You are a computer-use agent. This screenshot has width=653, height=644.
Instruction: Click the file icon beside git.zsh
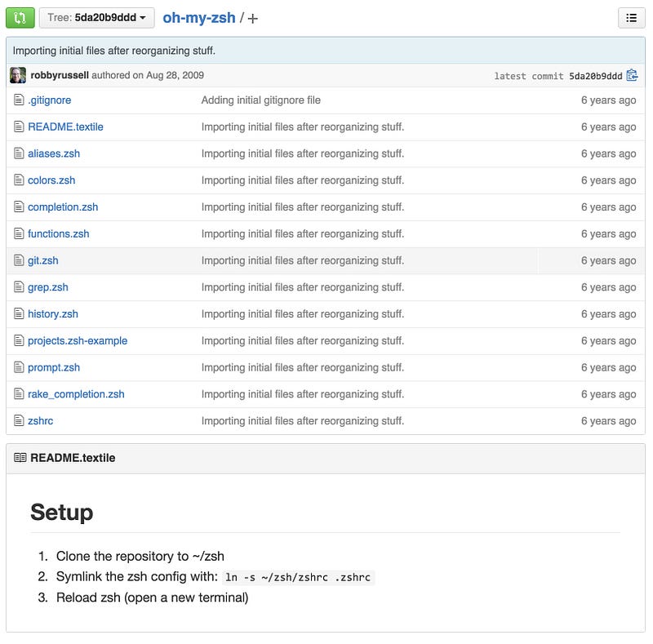[x=19, y=260]
